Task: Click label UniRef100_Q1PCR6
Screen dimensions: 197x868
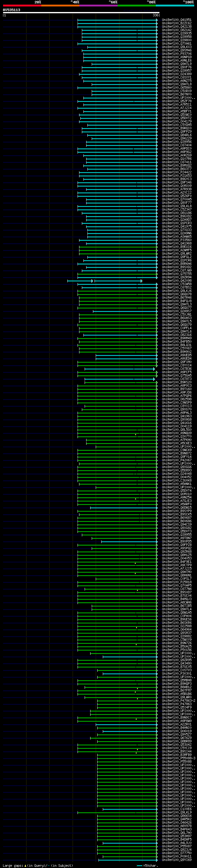Action: click(176, 260)
